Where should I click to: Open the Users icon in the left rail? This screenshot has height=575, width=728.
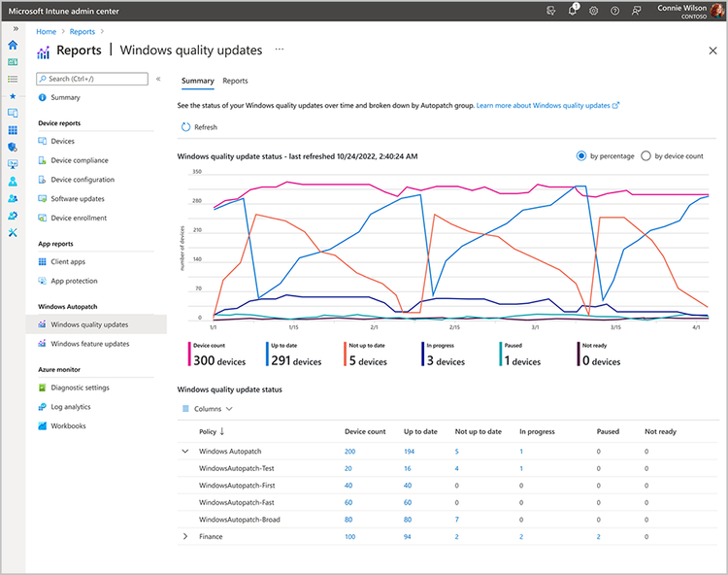(x=13, y=182)
